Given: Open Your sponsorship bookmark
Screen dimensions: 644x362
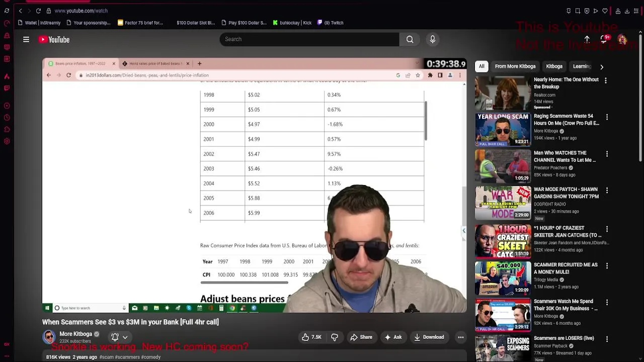Looking at the screenshot, I should pyautogui.click(x=88, y=23).
